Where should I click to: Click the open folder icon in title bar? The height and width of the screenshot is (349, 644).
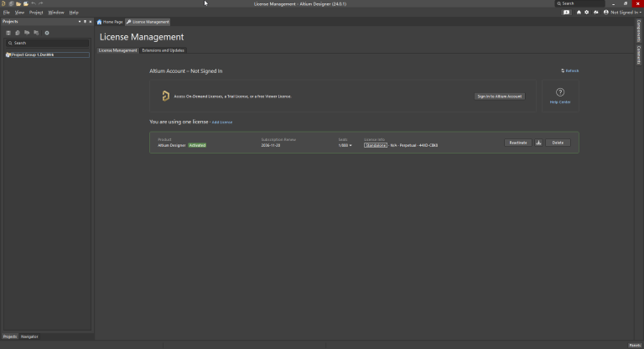click(18, 4)
